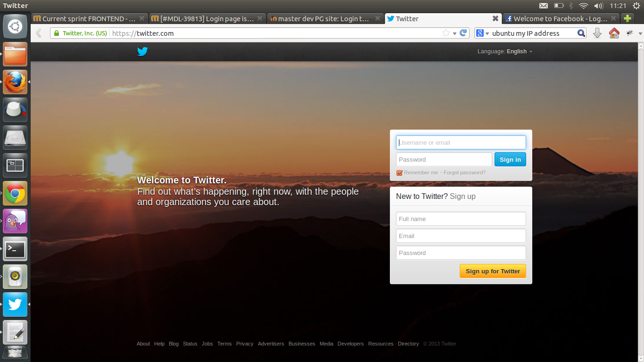Open the Ubuntu Dash home launcher
The width and height of the screenshot is (644, 362).
pyautogui.click(x=15, y=26)
